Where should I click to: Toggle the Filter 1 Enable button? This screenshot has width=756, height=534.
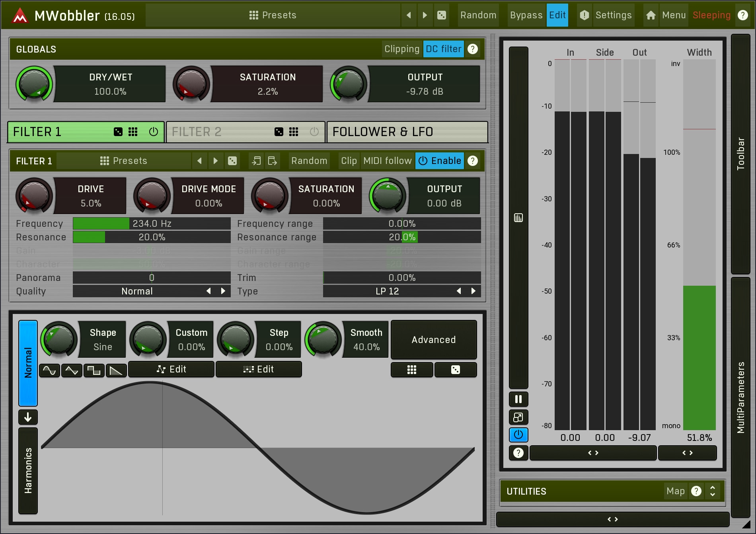click(440, 161)
